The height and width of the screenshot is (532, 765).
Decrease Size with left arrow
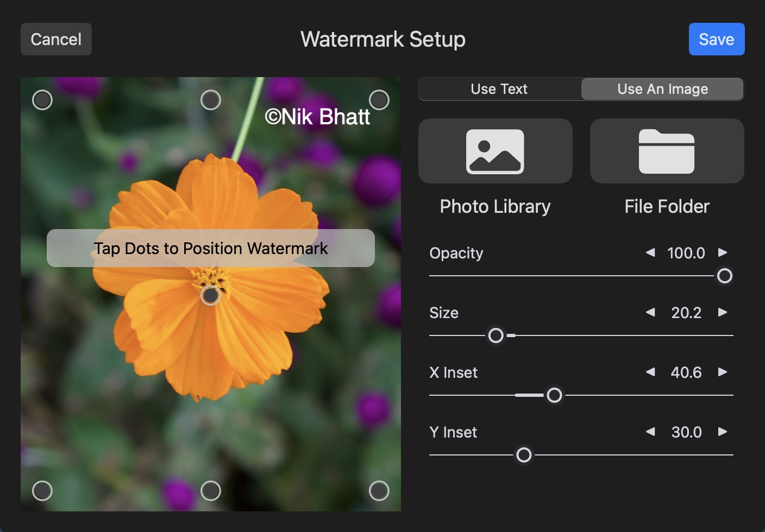[x=650, y=312]
